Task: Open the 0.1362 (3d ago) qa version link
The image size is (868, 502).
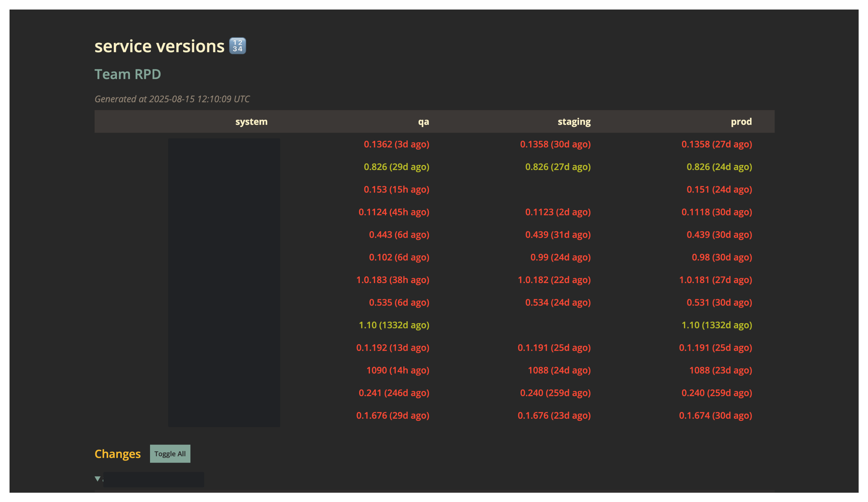Action: [397, 144]
